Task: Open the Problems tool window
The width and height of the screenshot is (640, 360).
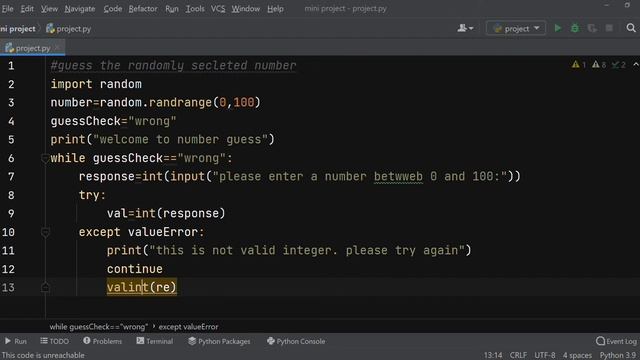Action: pyautogui.click(x=102, y=341)
